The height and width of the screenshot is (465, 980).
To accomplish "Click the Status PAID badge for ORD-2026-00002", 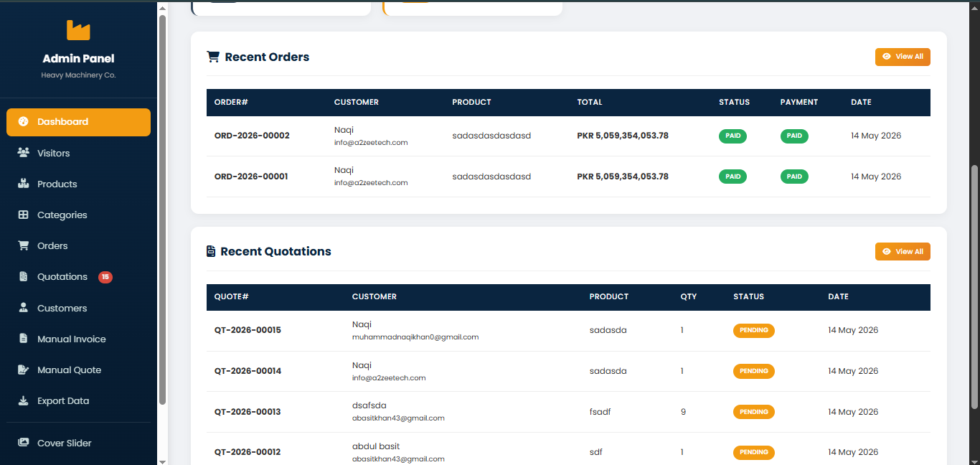I will click(x=732, y=136).
